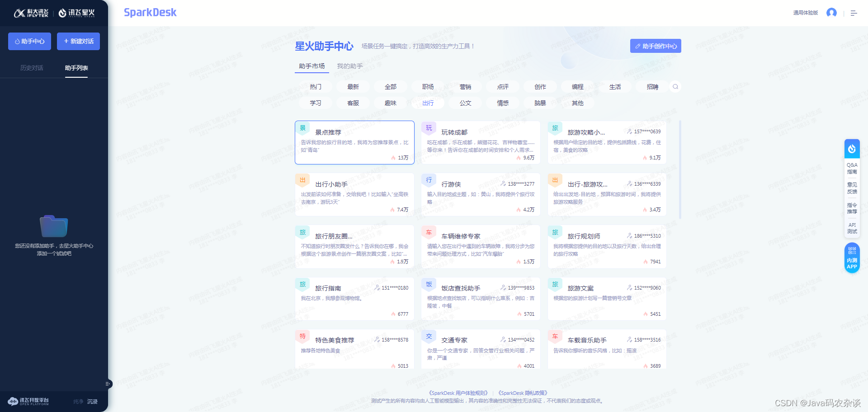Click the 车 icon on 车载音乐助手 card

click(x=555, y=336)
